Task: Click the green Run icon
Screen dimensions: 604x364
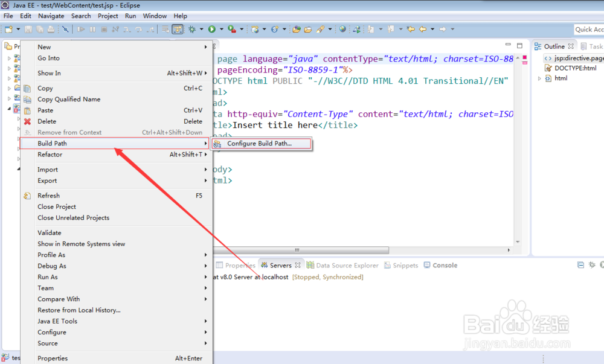Action: tap(212, 29)
